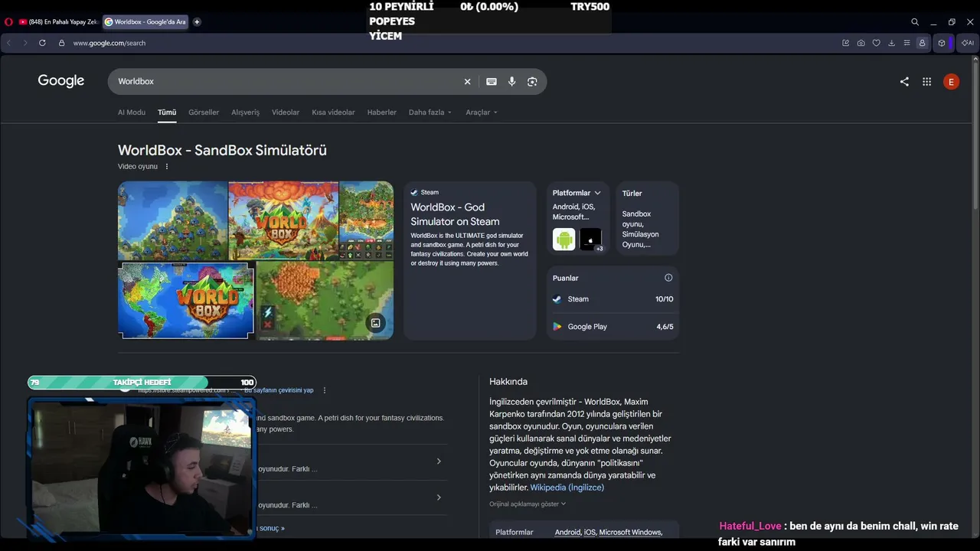Switch to Görseller tab
This screenshot has height=551, width=980.
coord(204,112)
